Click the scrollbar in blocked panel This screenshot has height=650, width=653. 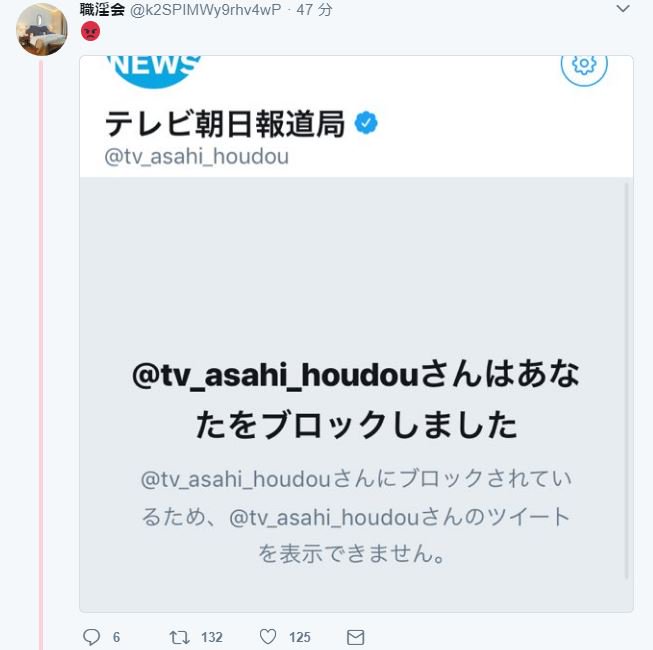click(x=627, y=380)
